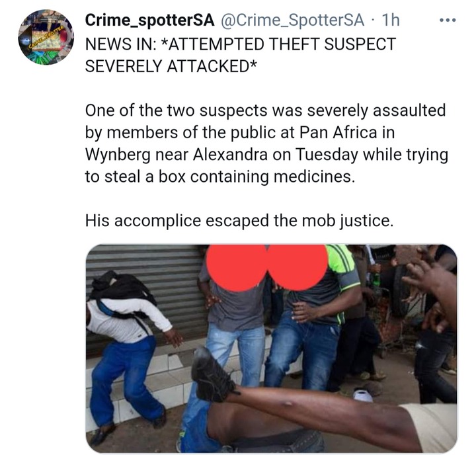This screenshot has width=476, height=455.
Task: Open Crime_spotterSA's round profile avatar
Action: pyautogui.click(x=46, y=37)
